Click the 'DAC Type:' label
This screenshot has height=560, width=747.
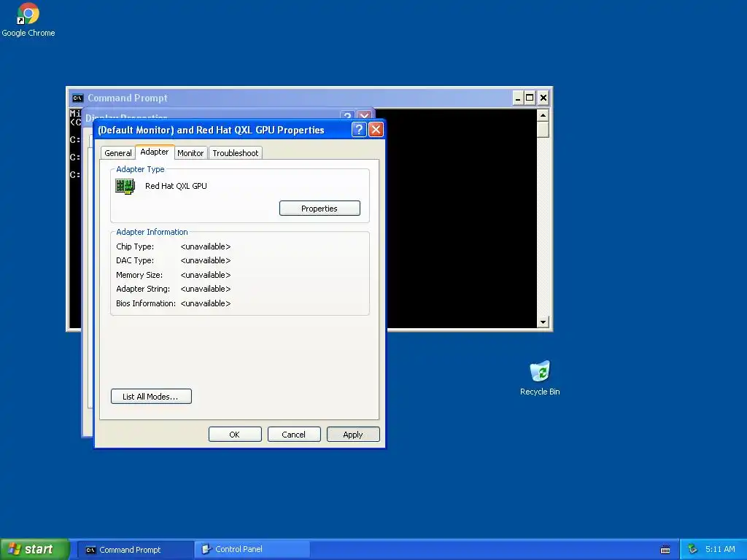135,260
